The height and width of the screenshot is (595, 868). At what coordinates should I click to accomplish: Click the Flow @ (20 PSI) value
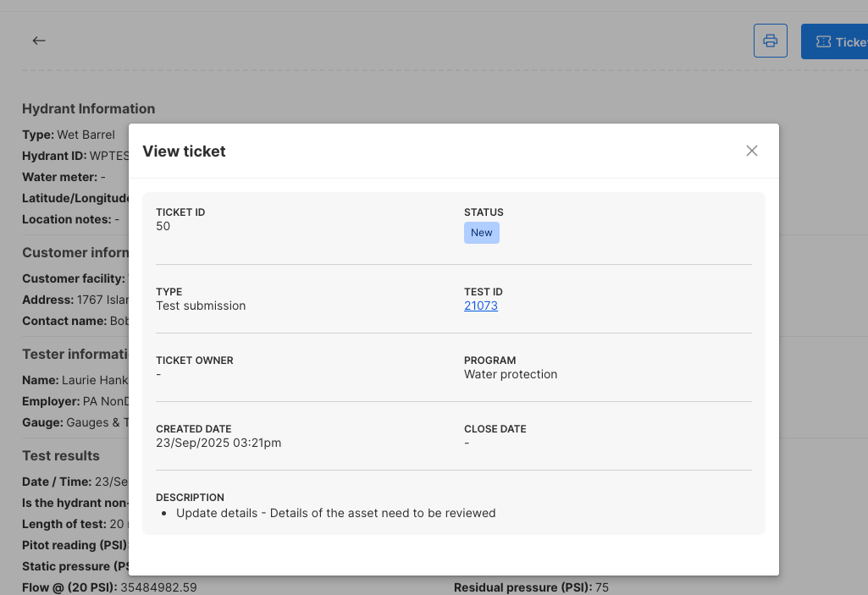(x=158, y=587)
